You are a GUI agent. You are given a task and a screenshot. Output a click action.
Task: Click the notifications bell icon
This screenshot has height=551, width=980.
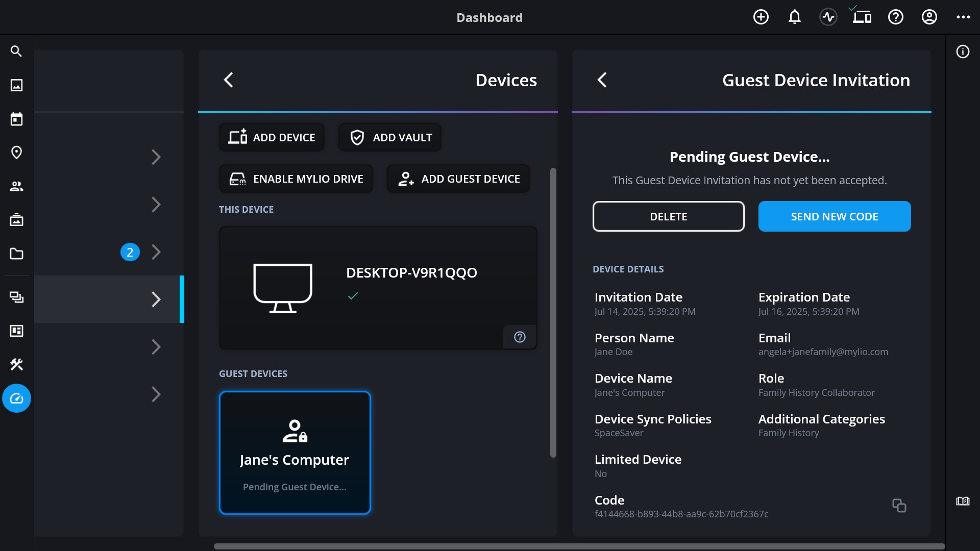click(794, 17)
